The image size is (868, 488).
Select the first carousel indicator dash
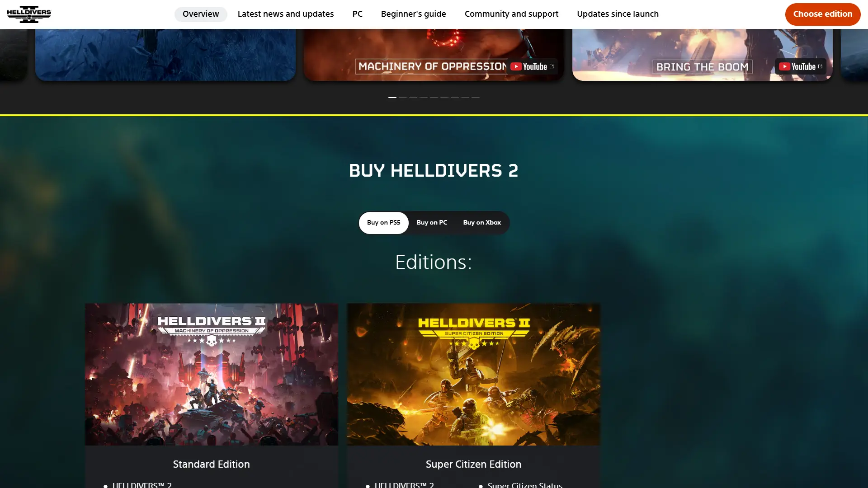coord(392,98)
